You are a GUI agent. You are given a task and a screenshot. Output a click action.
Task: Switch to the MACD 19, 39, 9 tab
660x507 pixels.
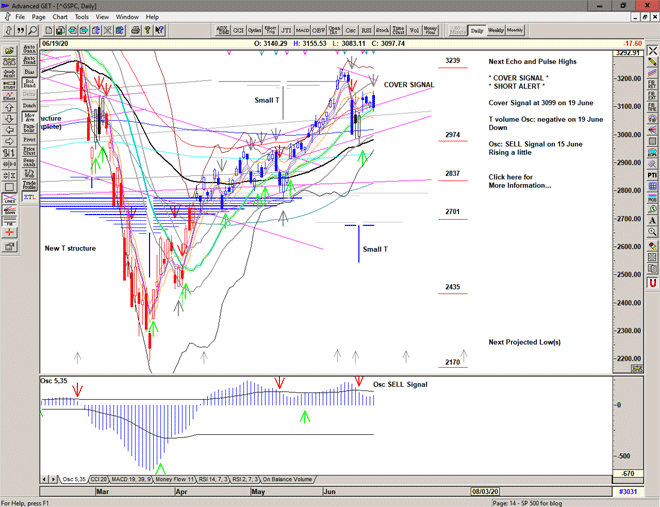pos(130,479)
